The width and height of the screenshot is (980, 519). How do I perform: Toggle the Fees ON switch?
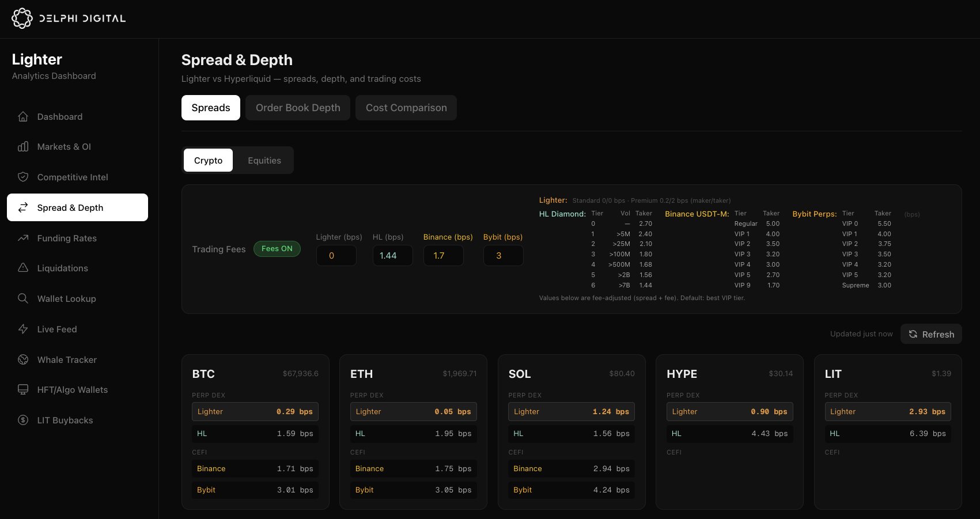click(x=277, y=249)
